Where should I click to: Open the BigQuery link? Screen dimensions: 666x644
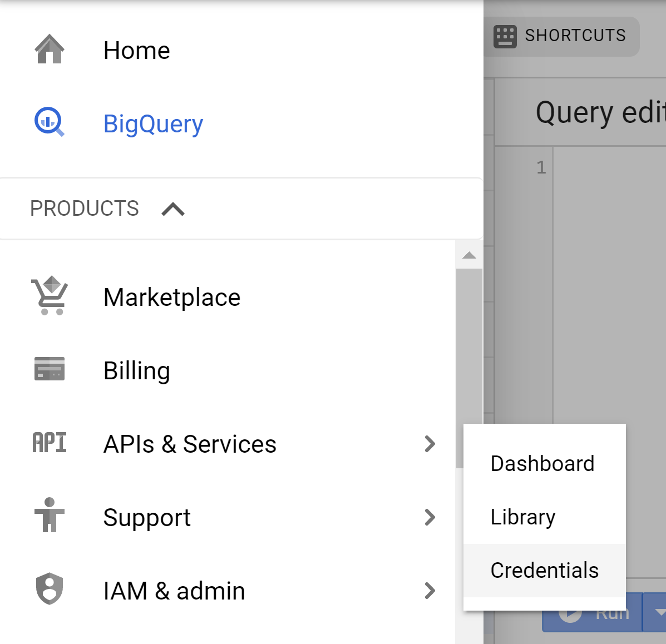(154, 123)
